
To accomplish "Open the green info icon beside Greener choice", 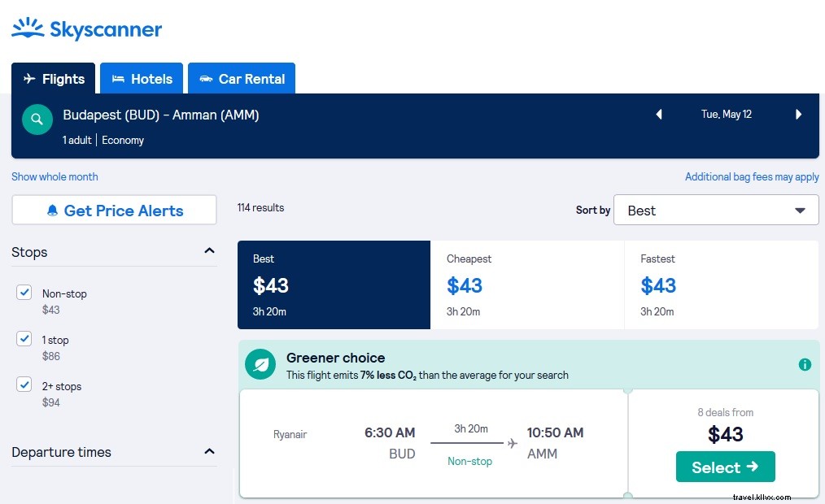I will pyautogui.click(x=805, y=364).
